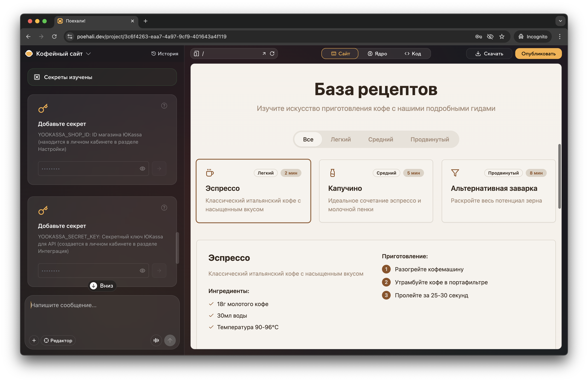The height and width of the screenshot is (382, 588).
Task: Click the help question mark on YOOKASSA_SHOP_ID card
Action: pyautogui.click(x=164, y=106)
